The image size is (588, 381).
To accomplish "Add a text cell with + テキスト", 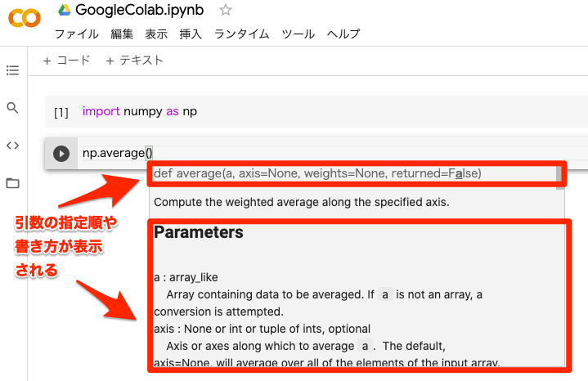I will point(134,61).
